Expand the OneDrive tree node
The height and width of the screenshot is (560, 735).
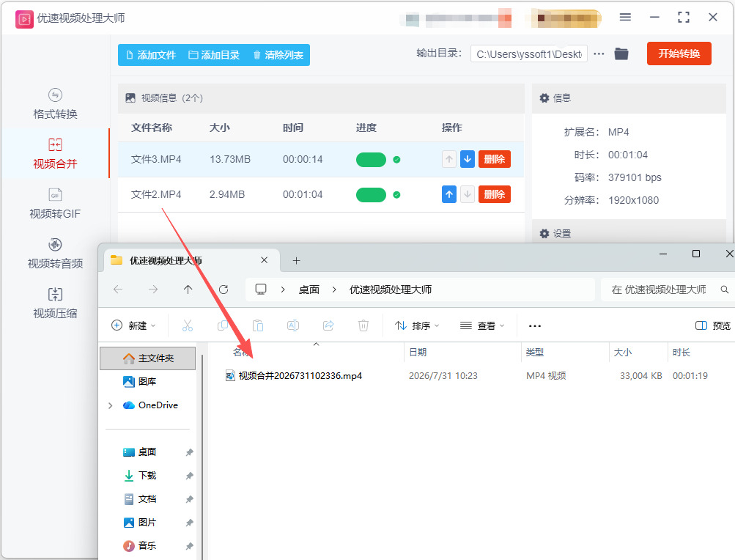[x=110, y=405]
